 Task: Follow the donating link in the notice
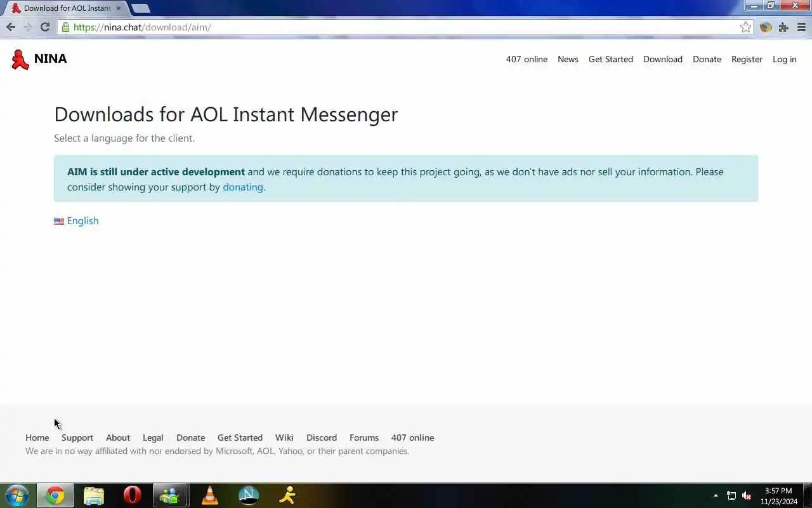[x=243, y=187]
